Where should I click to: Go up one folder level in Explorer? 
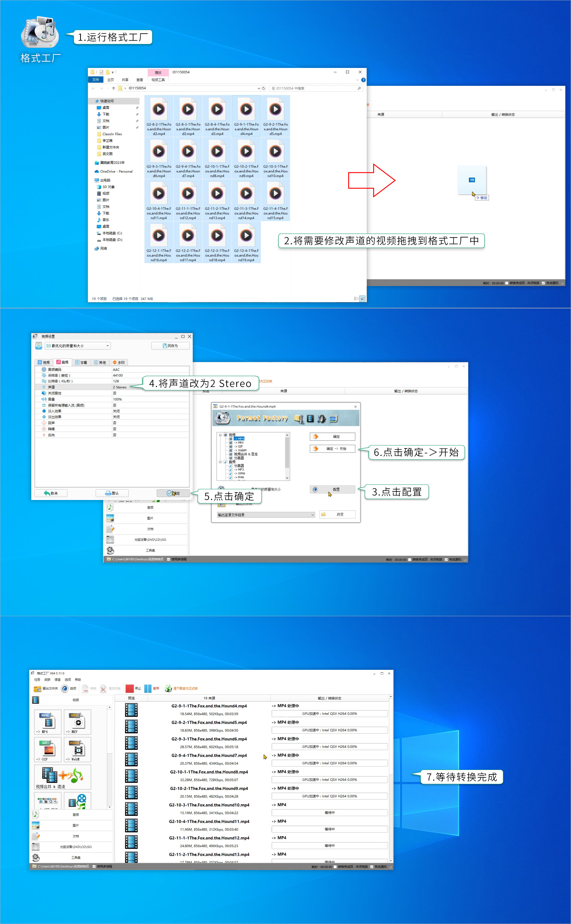pos(113,88)
